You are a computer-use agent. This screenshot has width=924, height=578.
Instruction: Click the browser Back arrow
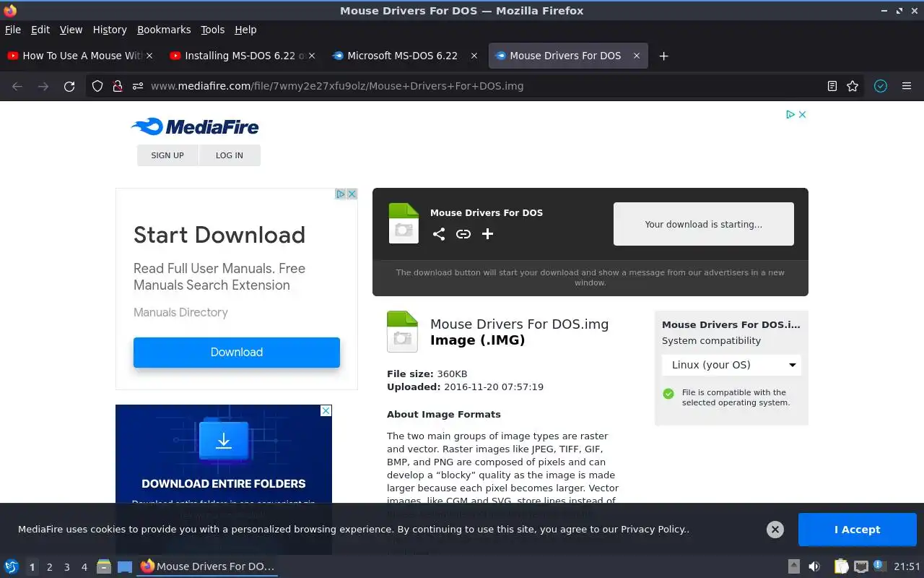tap(17, 86)
